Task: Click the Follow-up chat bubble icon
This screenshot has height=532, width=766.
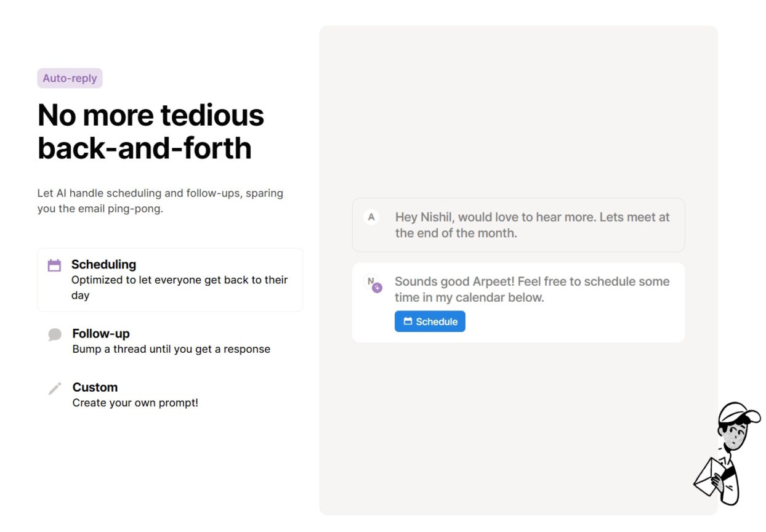Action: [54, 334]
